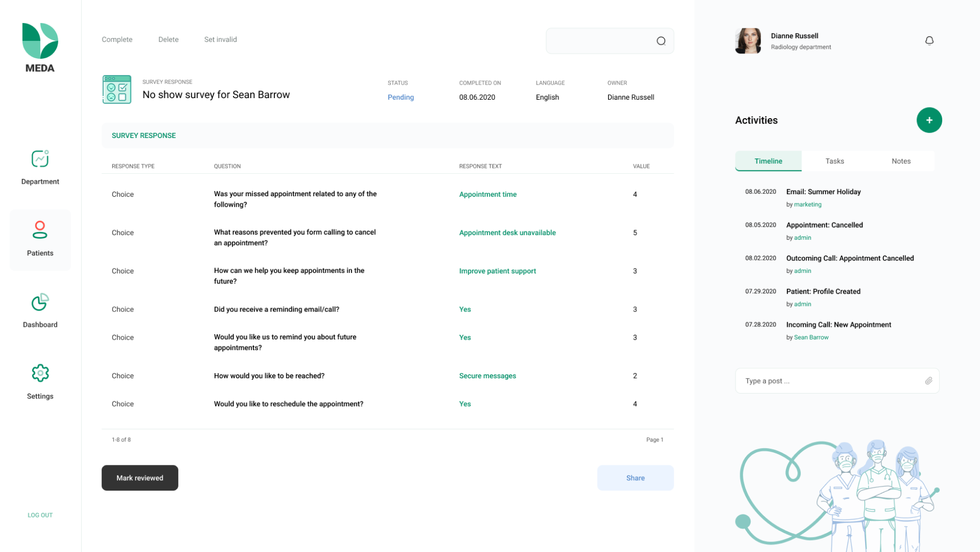This screenshot has height=552, width=980.
Task: Select the Delete action
Action: pos(168,39)
